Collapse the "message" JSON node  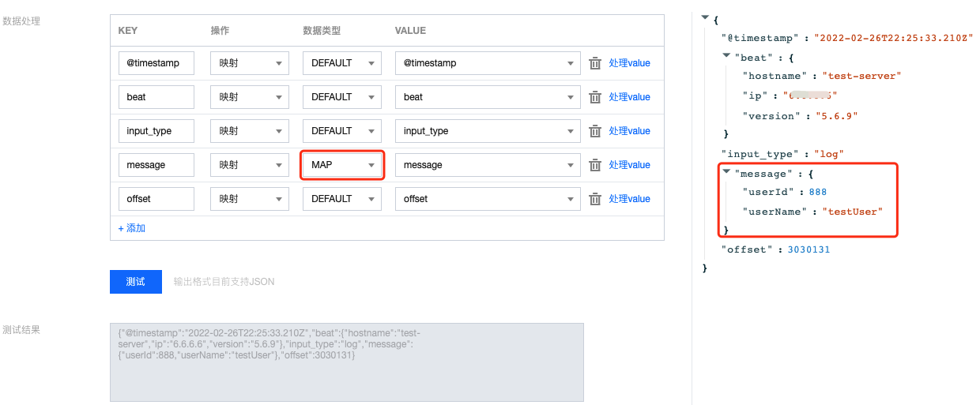click(x=726, y=173)
